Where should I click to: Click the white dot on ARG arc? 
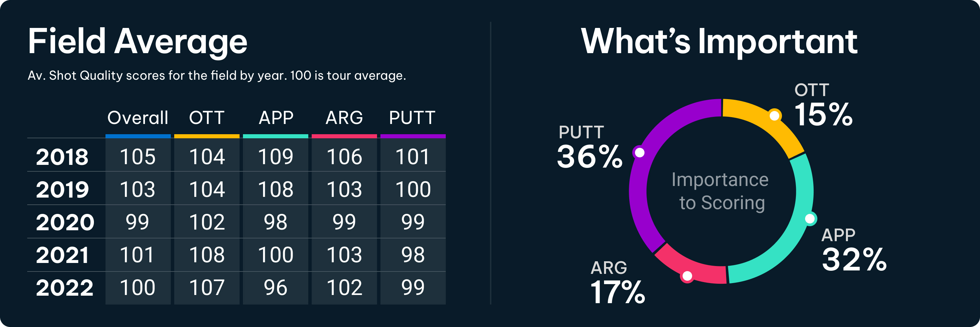[x=687, y=276]
